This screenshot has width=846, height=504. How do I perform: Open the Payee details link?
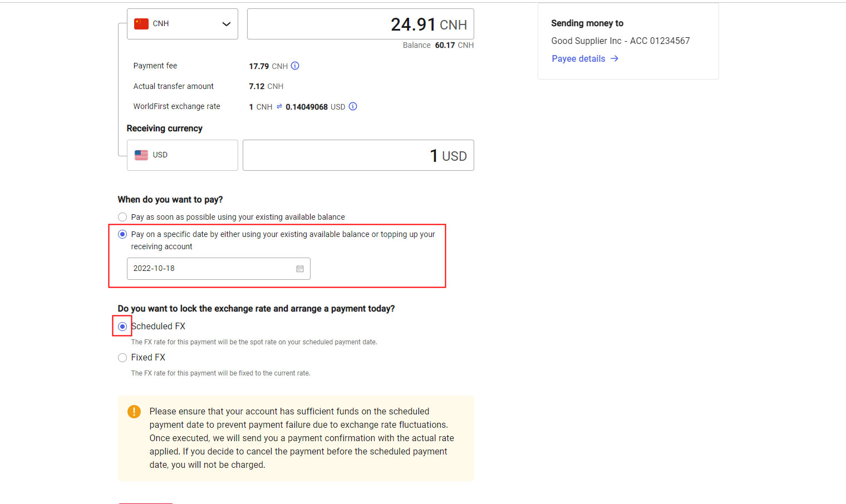click(x=578, y=59)
